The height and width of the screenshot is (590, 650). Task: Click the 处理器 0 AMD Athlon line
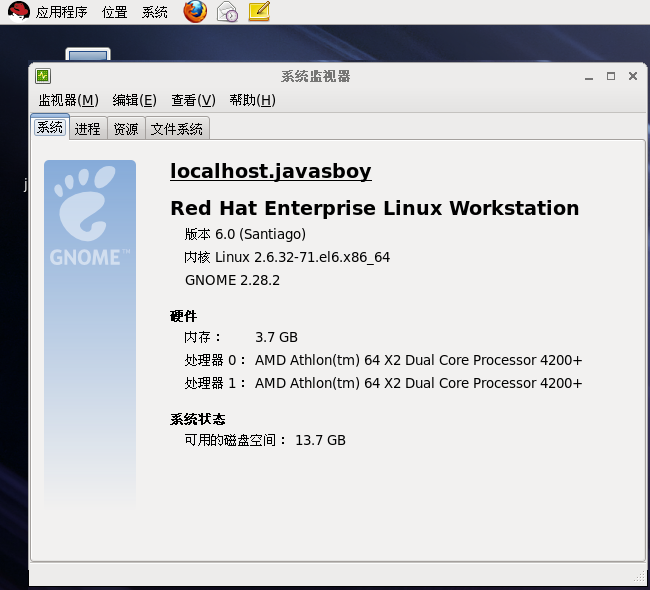383,360
